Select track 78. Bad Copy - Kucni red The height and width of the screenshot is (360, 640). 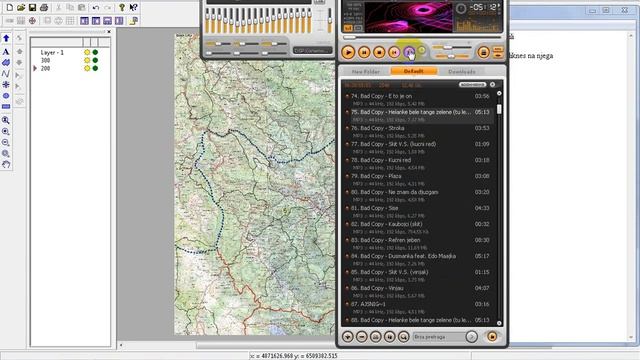[420, 164]
